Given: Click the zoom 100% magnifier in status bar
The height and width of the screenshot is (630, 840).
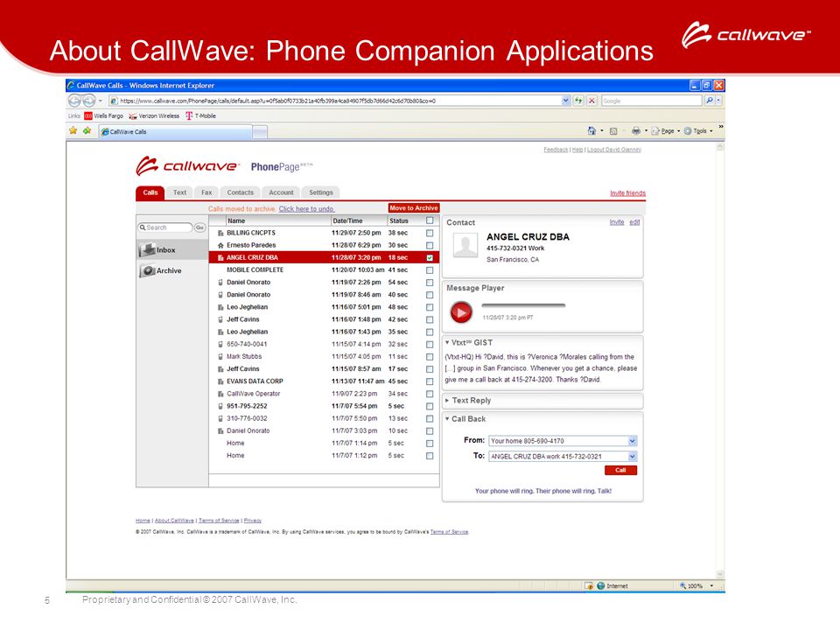Looking at the screenshot, I should (682, 586).
